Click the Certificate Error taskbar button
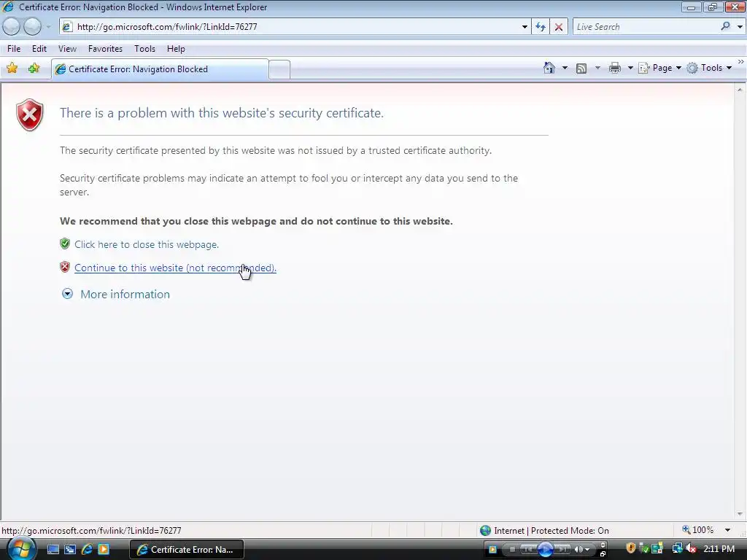This screenshot has height=560, width=747. [x=187, y=550]
